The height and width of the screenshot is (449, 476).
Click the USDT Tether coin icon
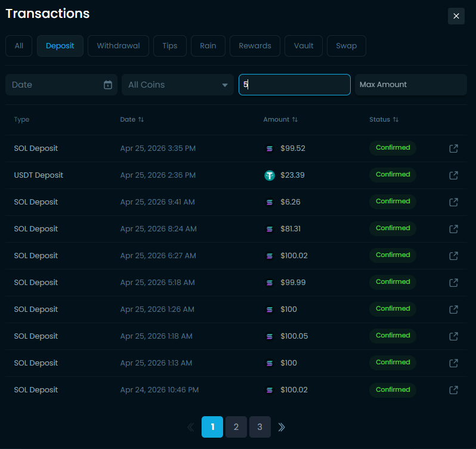pos(270,175)
